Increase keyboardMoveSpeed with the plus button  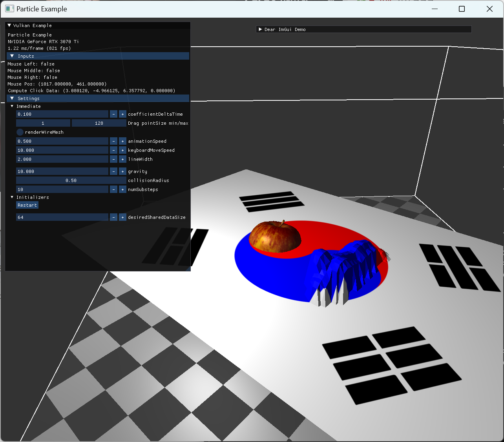(122, 150)
